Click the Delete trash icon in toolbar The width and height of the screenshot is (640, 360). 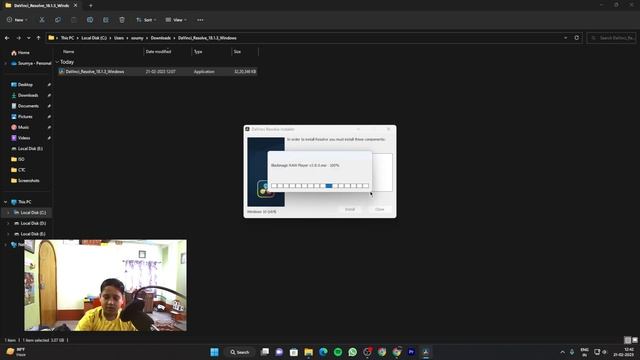(x=122, y=20)
